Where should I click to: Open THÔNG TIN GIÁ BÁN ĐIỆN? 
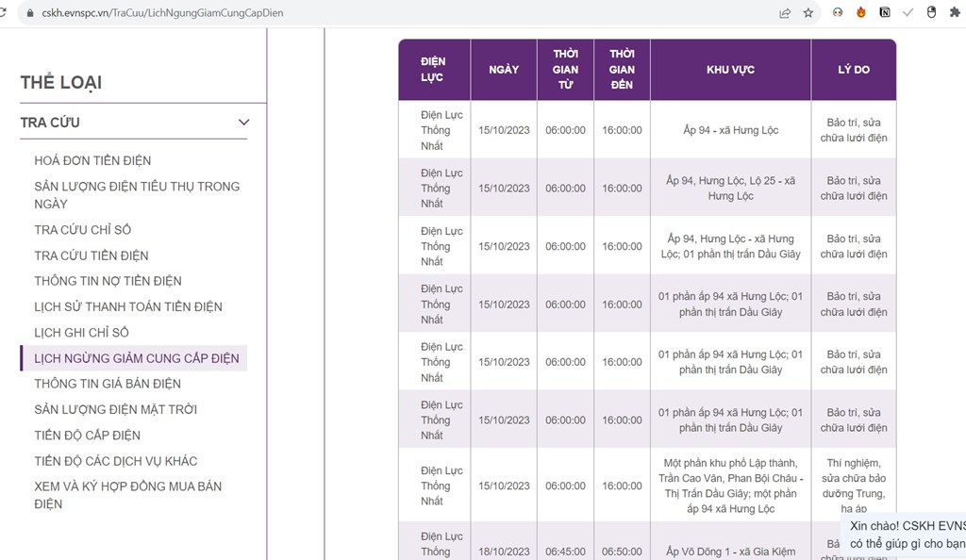[x=108, y=384]
